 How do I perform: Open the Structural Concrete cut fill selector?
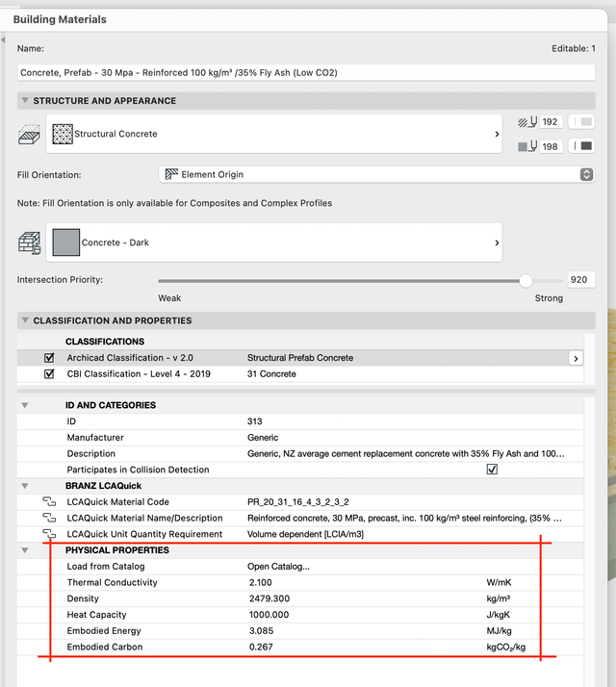pyautogui.click(x=274, y=134)
